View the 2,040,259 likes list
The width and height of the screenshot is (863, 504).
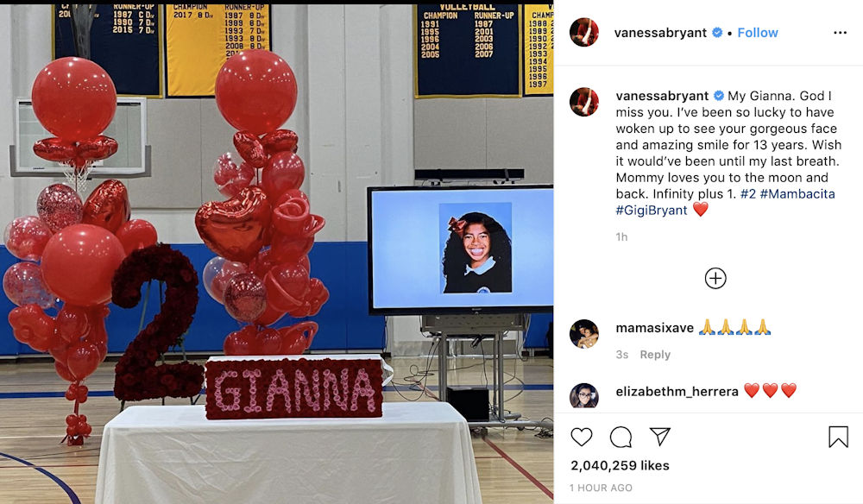(x=620, y=465)
